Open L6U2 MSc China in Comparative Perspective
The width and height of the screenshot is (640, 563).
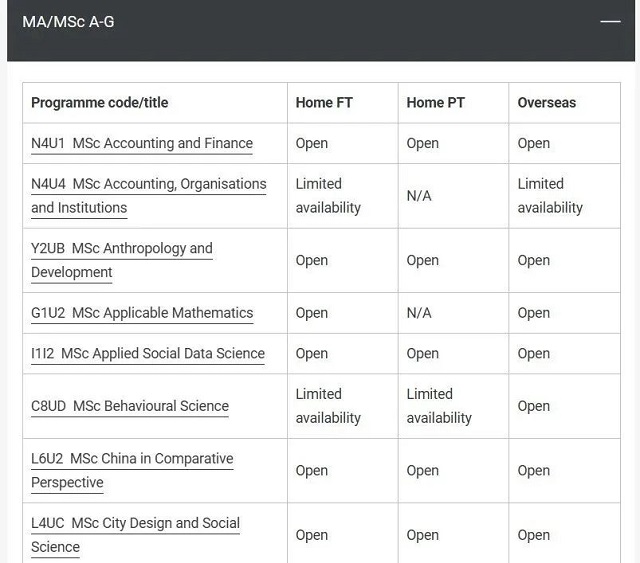132,470
